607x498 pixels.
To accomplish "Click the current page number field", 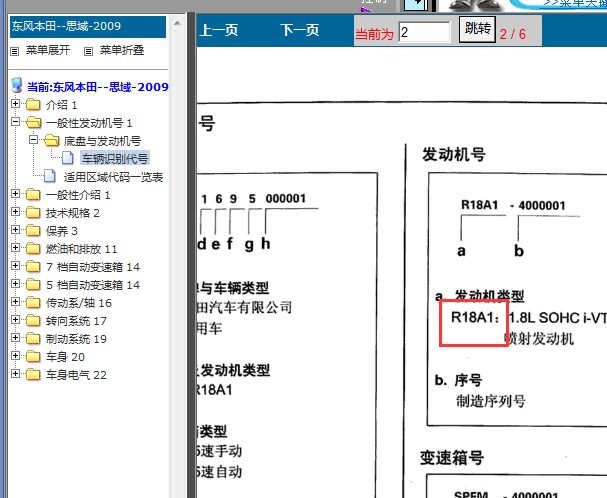I will [424, 32].
